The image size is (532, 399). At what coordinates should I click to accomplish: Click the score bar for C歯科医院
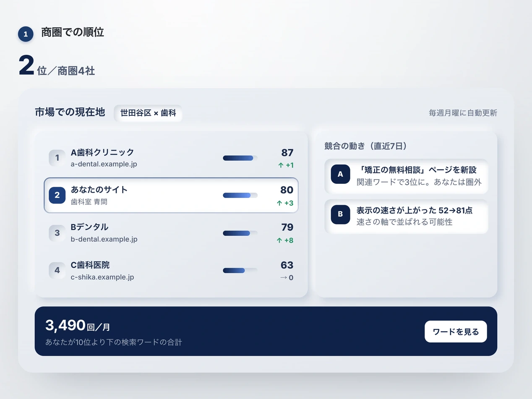click(x=240, y=271)
